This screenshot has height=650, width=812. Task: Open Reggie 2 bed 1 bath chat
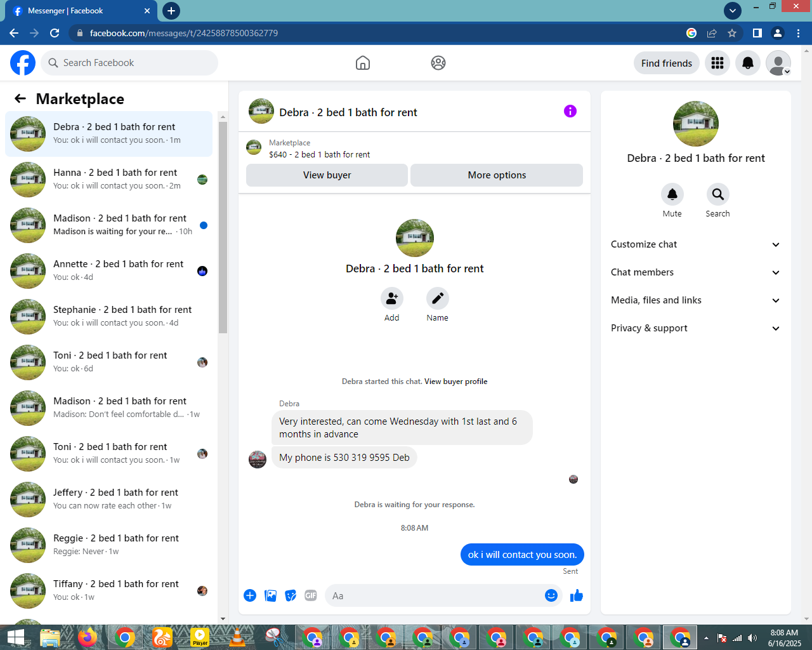[x=108, y=545]
